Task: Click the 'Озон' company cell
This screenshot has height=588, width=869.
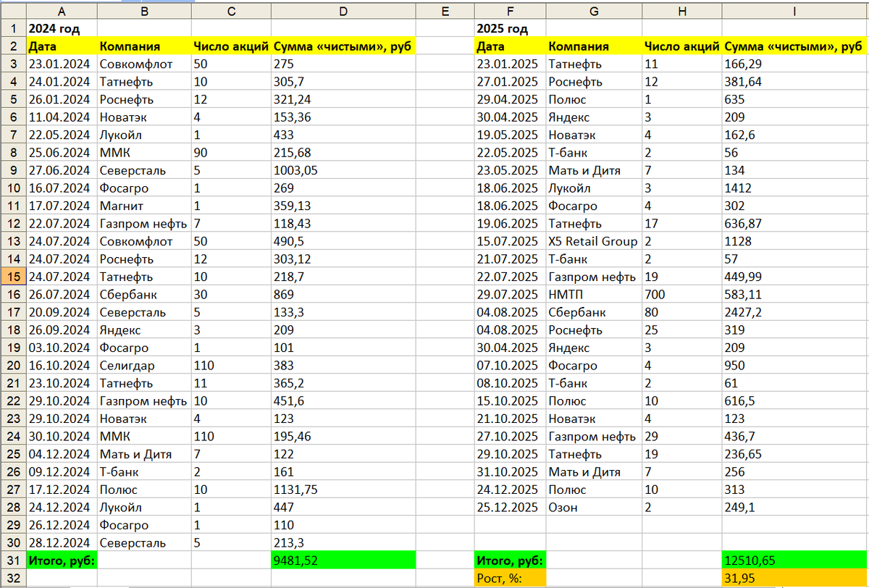Action: click(594, 508)
